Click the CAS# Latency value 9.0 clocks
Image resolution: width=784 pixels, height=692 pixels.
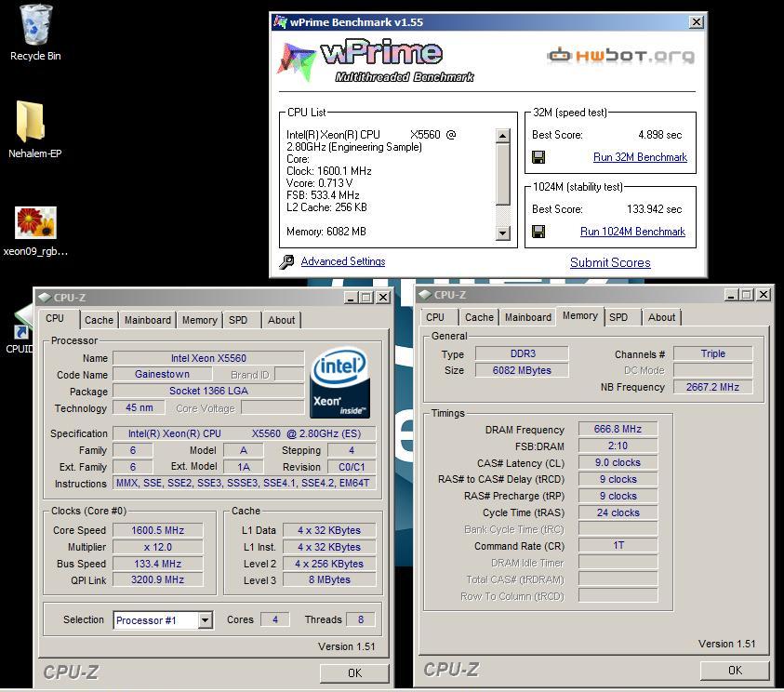pyautogui.click(x=618, y=462)
